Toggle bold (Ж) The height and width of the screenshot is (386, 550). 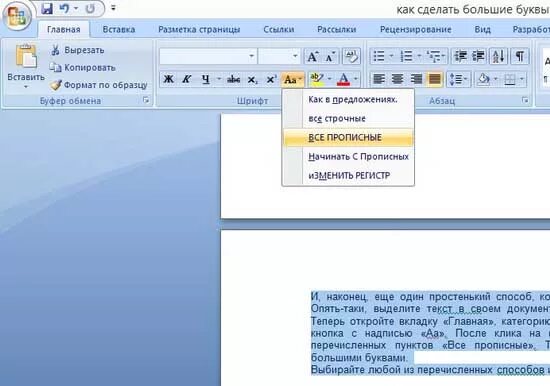169,79
